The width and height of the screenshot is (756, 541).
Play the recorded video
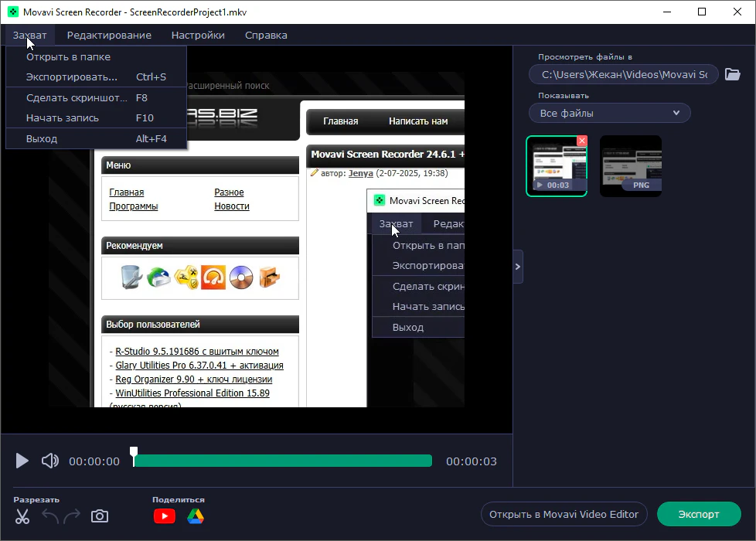[x=22, y=461]
